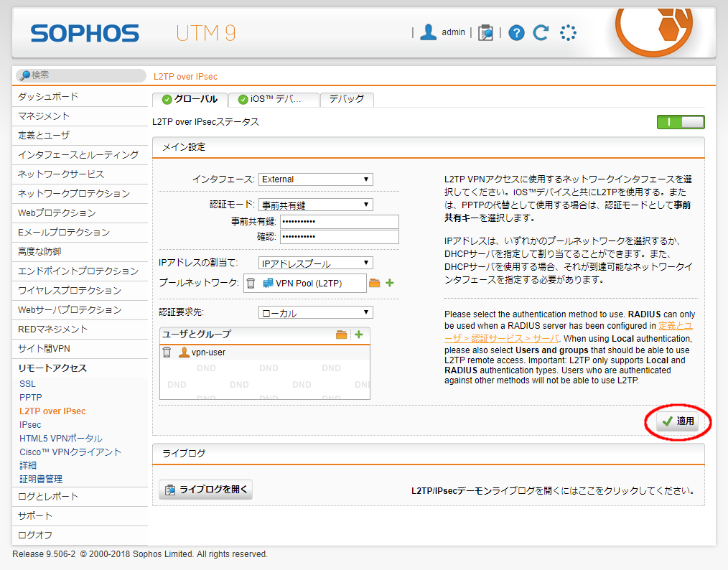Viewport: 728px width, 570px height.
Task: Open the clipboard object list icon
Action: tap(486, 32)
